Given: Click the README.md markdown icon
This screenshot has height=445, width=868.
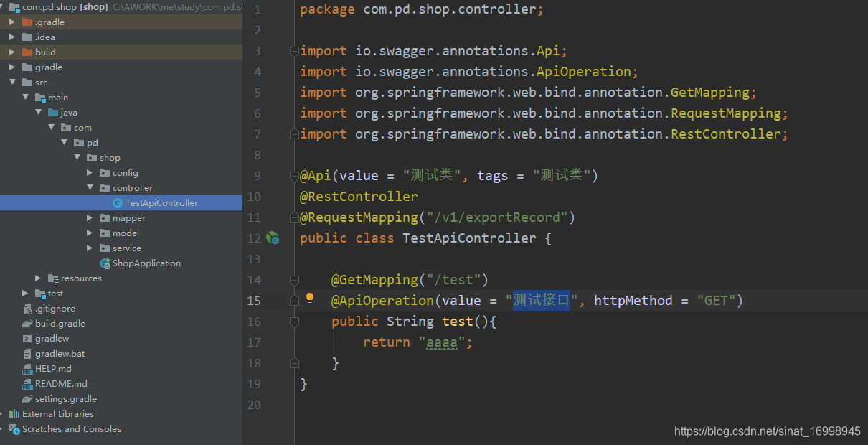Looking at the screenshot, I should [27, 384].
